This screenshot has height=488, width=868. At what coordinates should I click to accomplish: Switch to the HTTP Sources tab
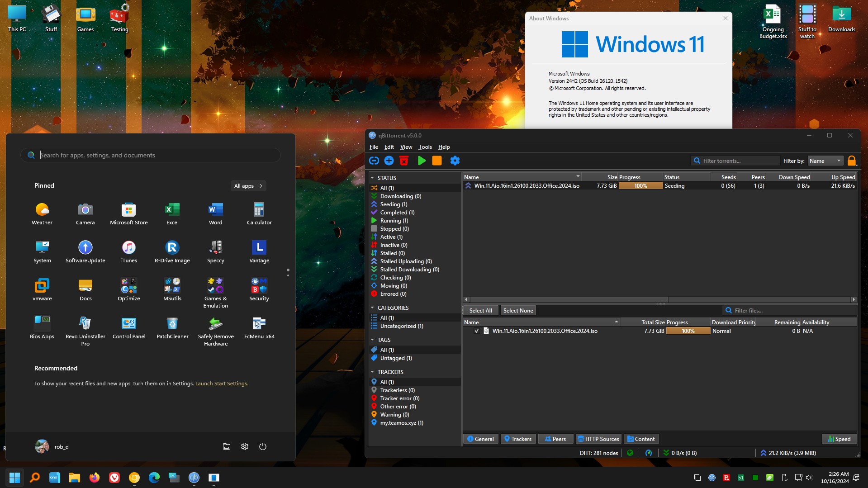598,439
